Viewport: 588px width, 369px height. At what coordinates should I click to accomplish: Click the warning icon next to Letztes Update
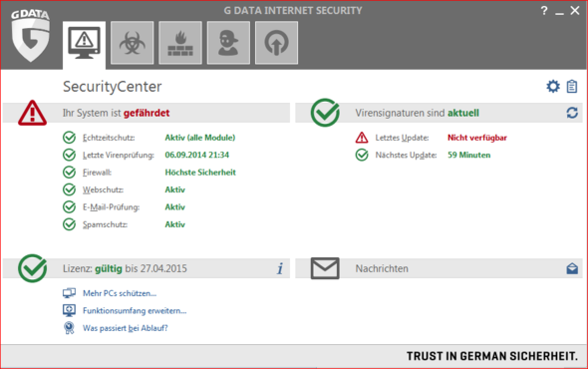(x=362, y=138)
